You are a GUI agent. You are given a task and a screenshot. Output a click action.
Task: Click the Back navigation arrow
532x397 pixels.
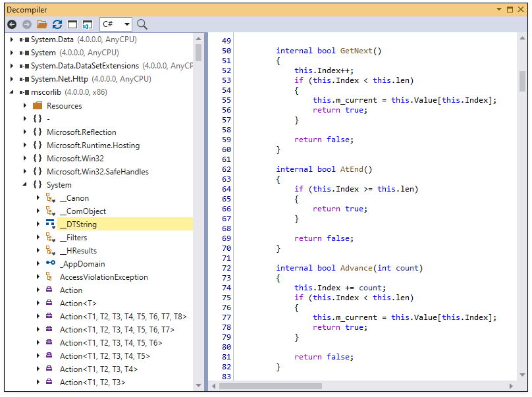pyautogui.click(x=12, y=24)
